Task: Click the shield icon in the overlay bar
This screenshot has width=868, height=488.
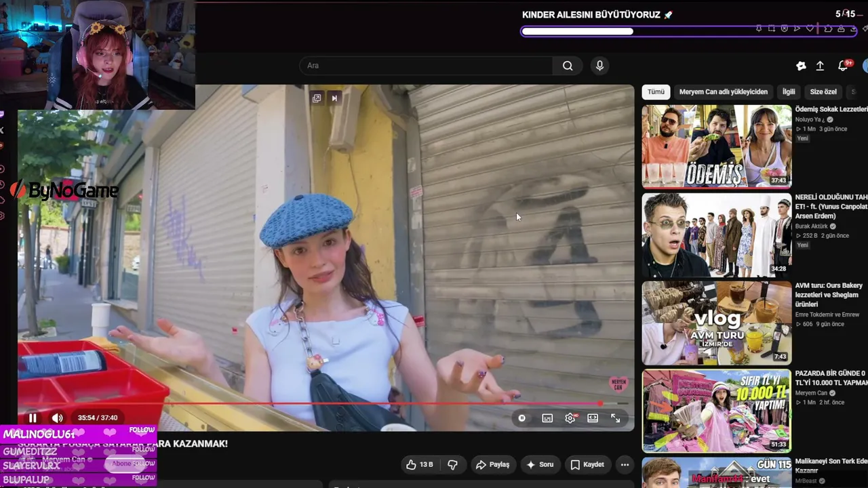Action: 785,28
